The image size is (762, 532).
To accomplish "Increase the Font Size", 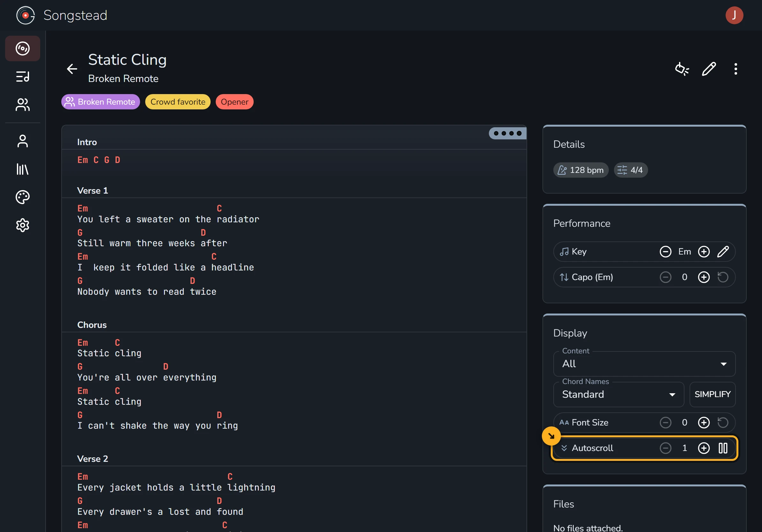I will tap(704, 423).
